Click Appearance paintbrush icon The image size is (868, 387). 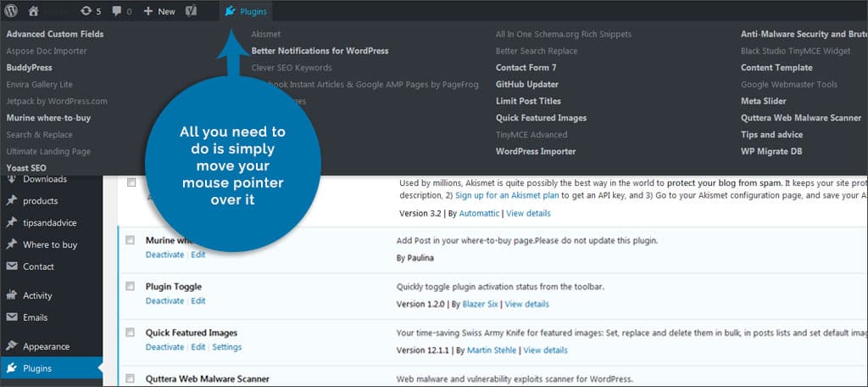click(x=12, y=346)
